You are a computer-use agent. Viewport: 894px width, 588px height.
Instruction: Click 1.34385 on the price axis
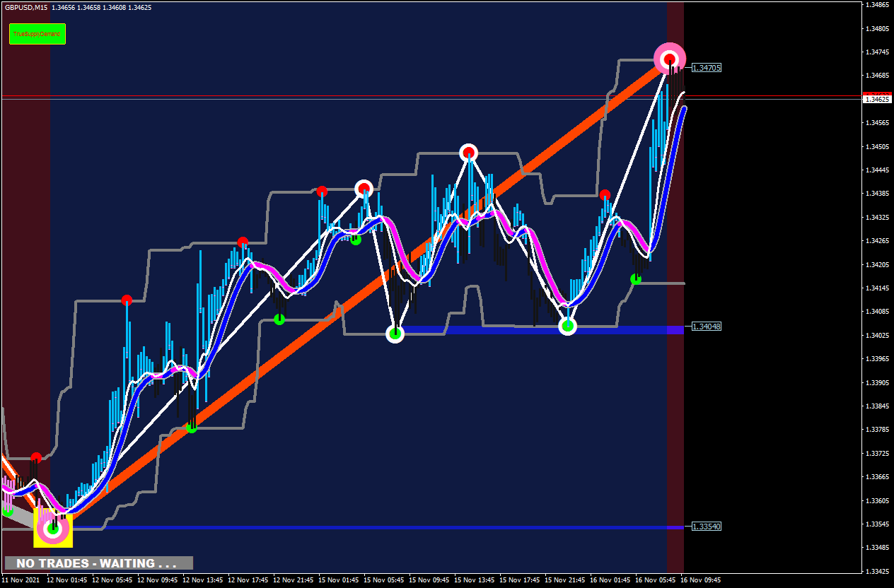tap(878, 194)
